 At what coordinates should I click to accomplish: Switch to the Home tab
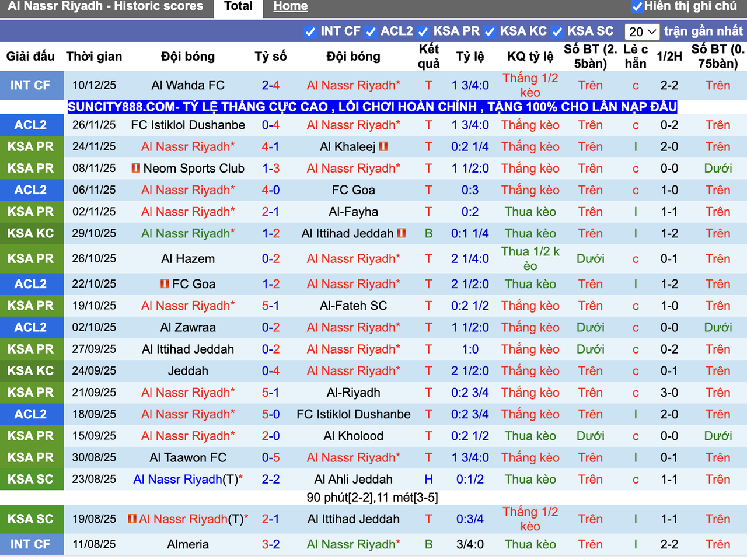[291, 7]
